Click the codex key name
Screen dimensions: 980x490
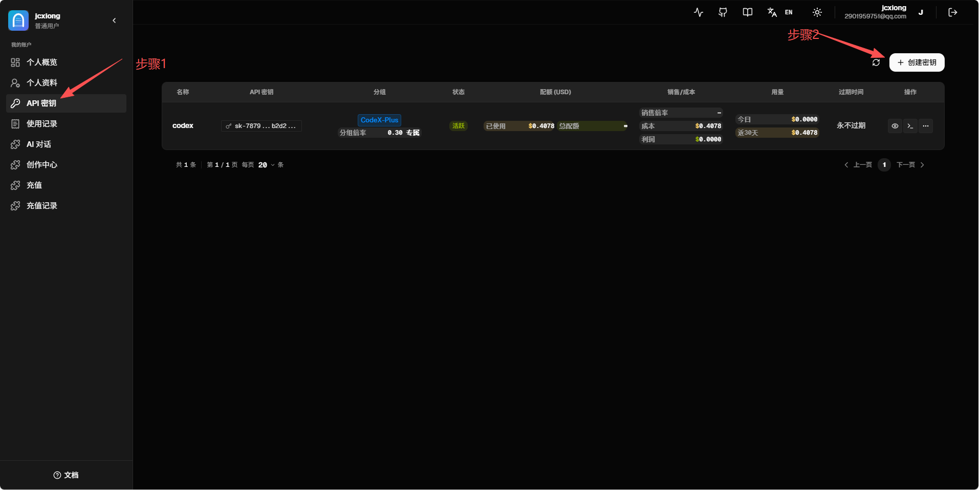pyautogui.click(x=183, y=126)
